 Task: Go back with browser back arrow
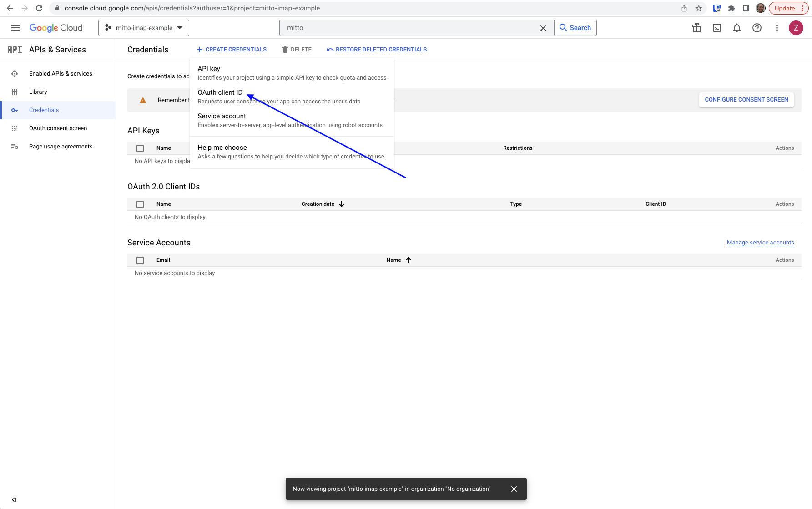(10, 8)
